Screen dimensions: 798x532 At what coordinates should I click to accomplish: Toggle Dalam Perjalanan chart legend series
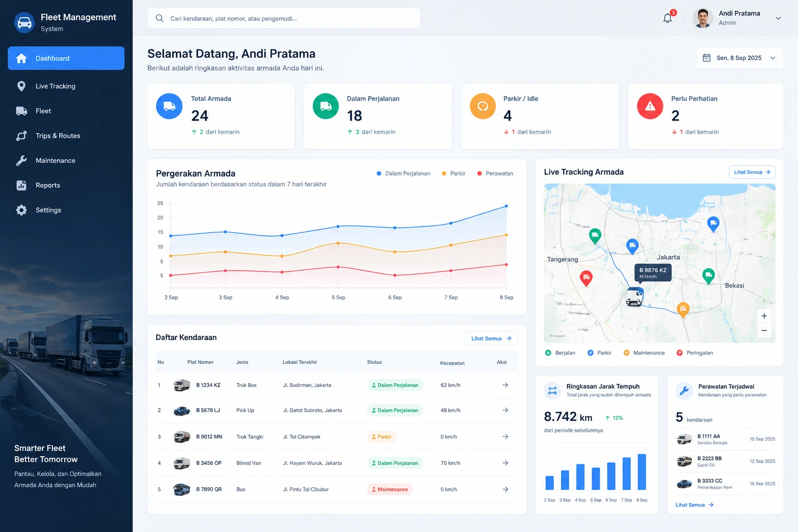(403, 174)
